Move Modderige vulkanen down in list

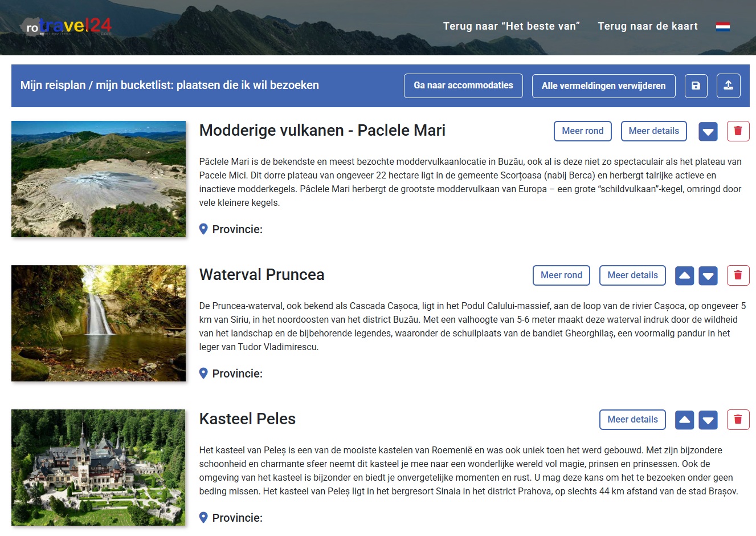[x=708, y=132]
